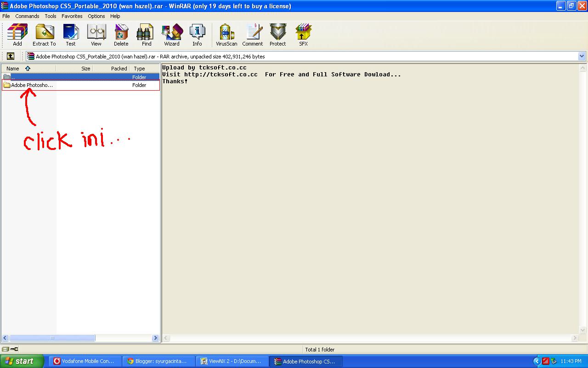
Task: Run the Test archive tool
Action: point(71,35)
